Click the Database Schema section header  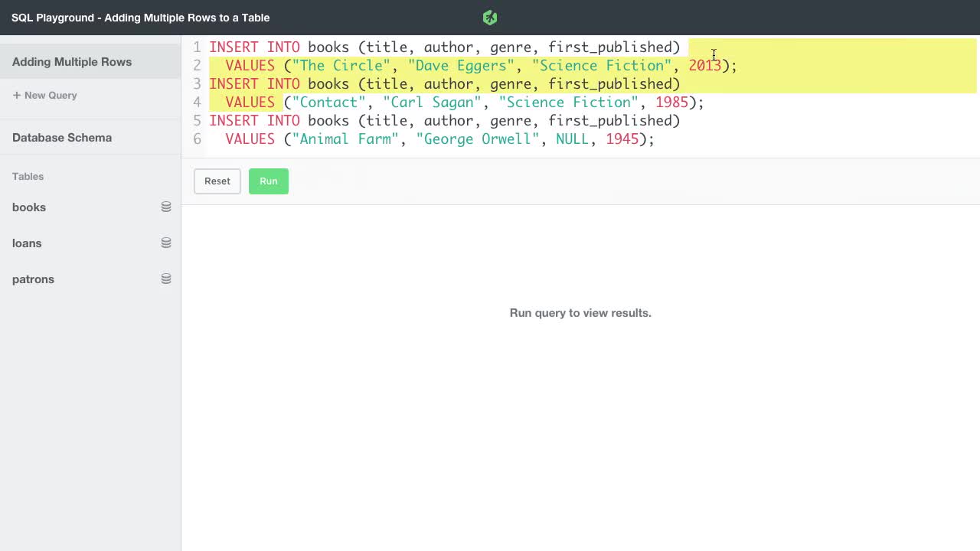point(62,138)
